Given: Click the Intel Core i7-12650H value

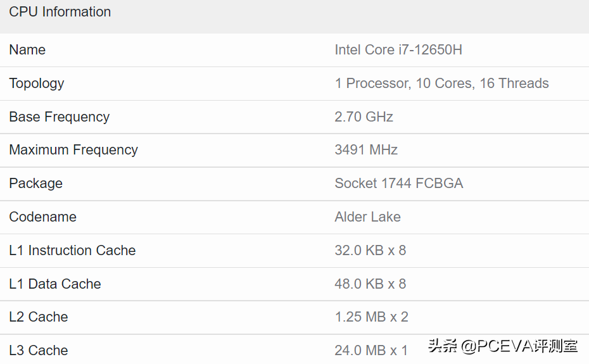Looking at the screenshot, I should pos(398,50).
